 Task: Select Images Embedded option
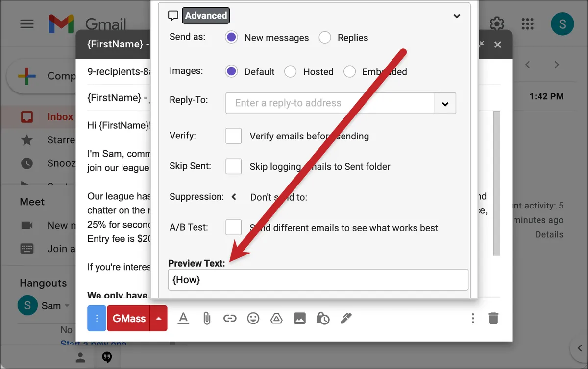click(x=349, y=71)
